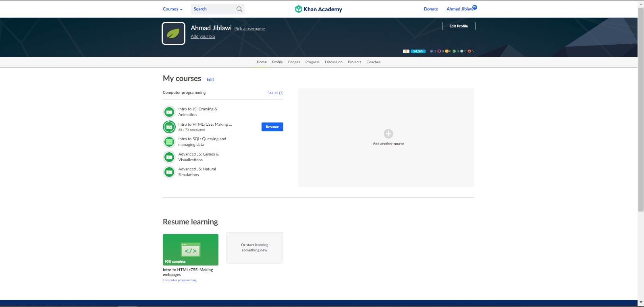Click the vertical scrollbar thumb
644x307 pixels.
click(x=641, y=109)
